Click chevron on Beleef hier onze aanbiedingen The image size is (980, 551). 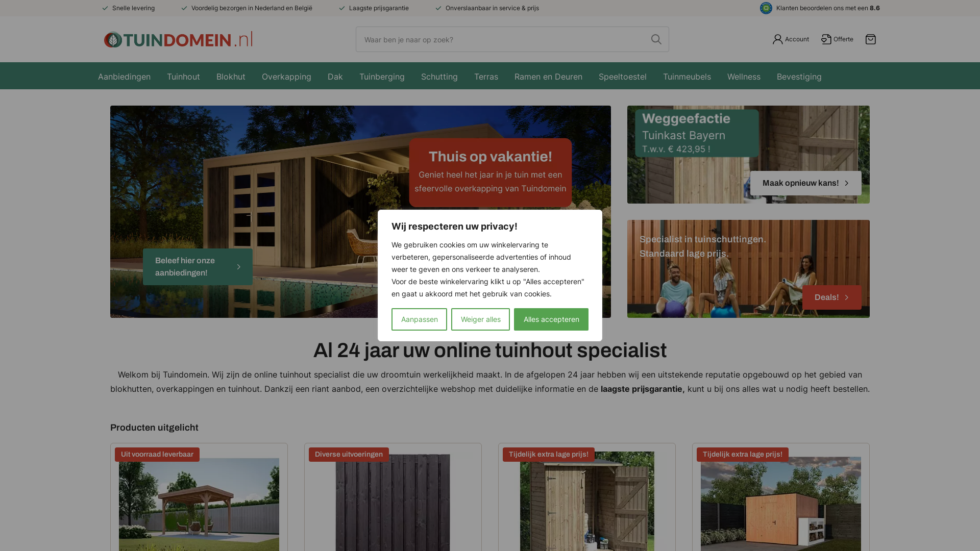tap(238, 267)
